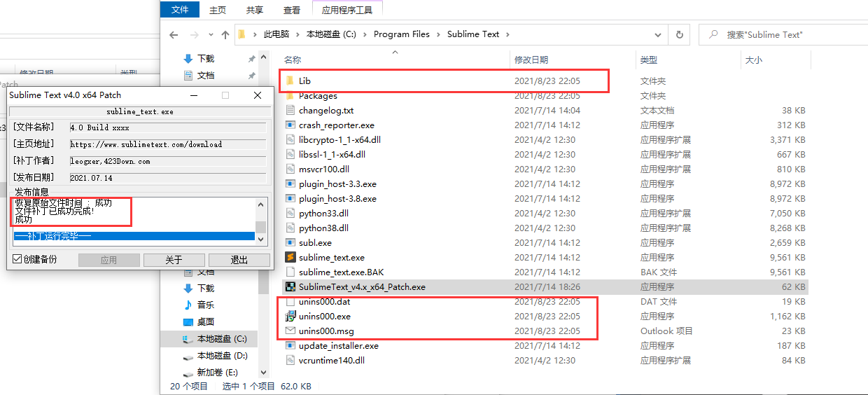Screen dimensions: 868x395
Task: Switch to the 共享 ribbon tab
Action: [255, 10]
